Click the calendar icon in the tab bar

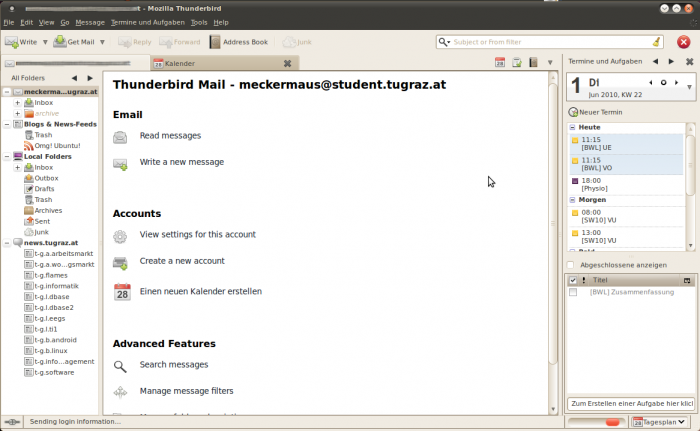(500, 62)
